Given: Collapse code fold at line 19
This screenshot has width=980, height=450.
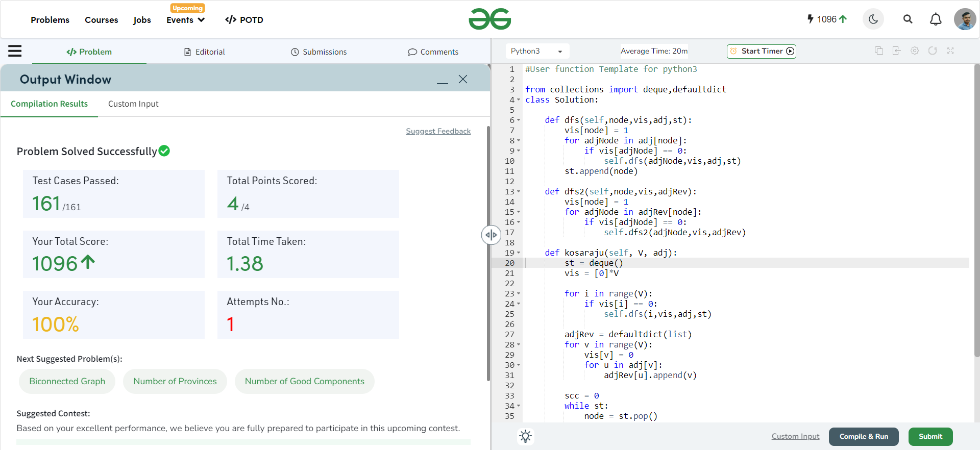Looking at the screenshot, I should [x=519, y=253].
